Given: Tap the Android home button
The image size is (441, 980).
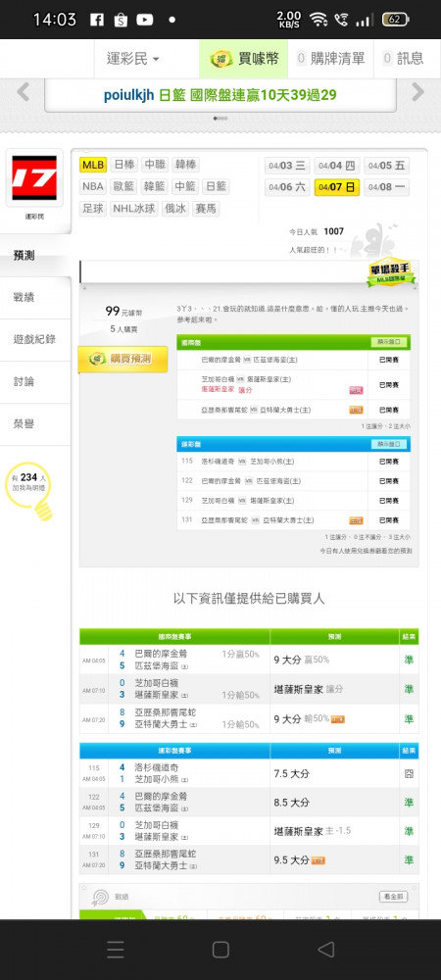Looking at the screenshot, I should [220, 950].
